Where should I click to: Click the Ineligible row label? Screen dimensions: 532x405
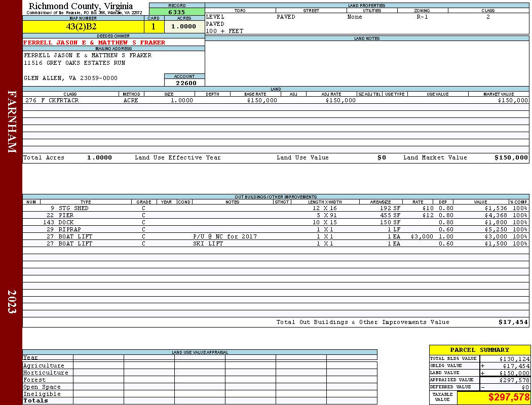pos(42,394)
